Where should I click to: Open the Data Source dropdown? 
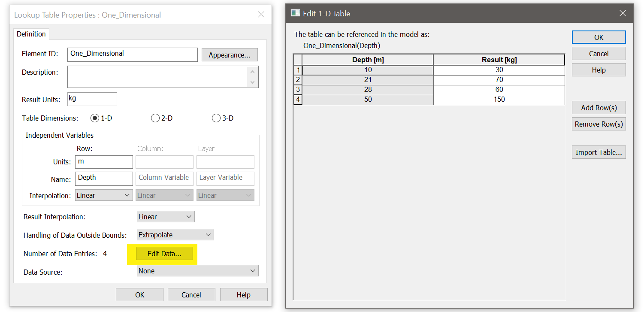(198, 271)
